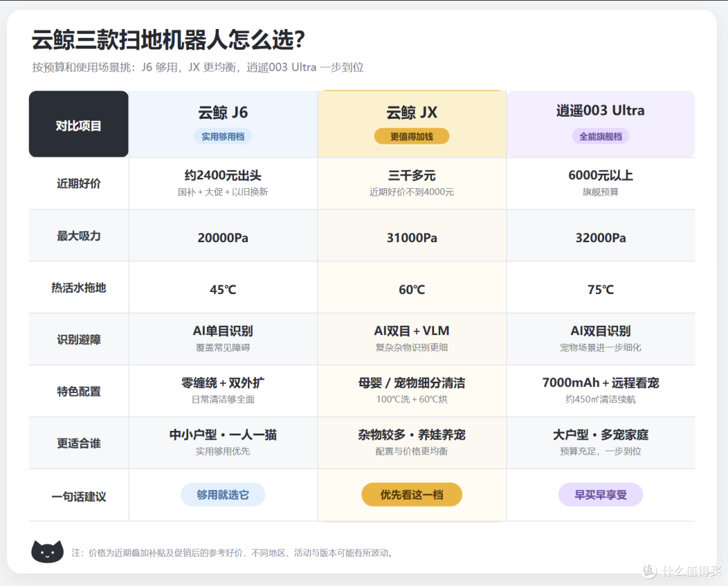Click the 早买早享受 pill button
The width and height of the screenshot is (728, 586).
pos(601,495)
